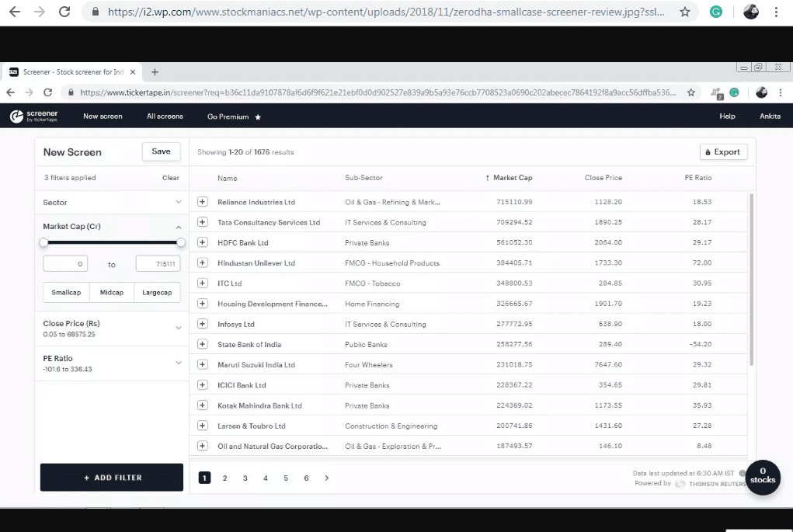Add Housing Development Finance with plus icon
Screen dimensions: 793x532
click(x=202, y=304)
